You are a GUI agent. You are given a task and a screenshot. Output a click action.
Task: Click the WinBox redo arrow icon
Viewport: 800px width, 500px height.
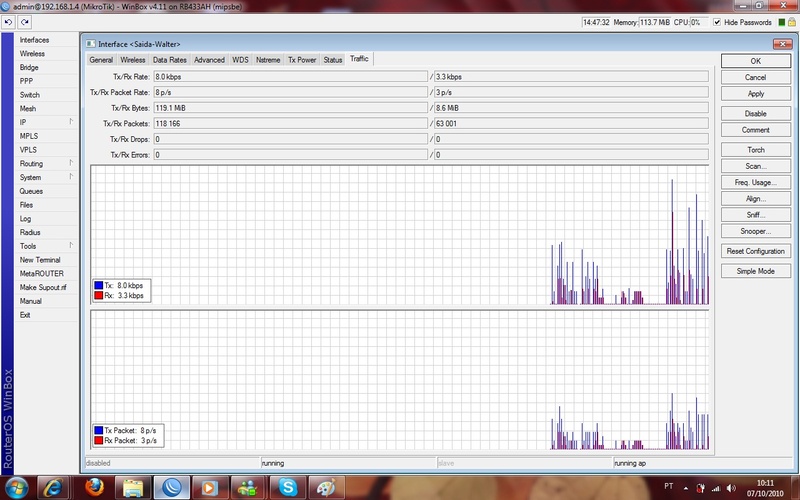(24, 22)
